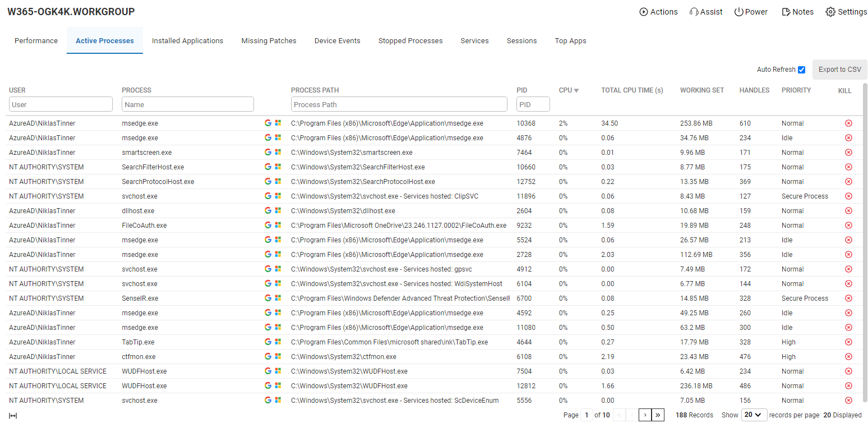
Task: Google search icon for ctfmon.exe
Action: (268, 356)
